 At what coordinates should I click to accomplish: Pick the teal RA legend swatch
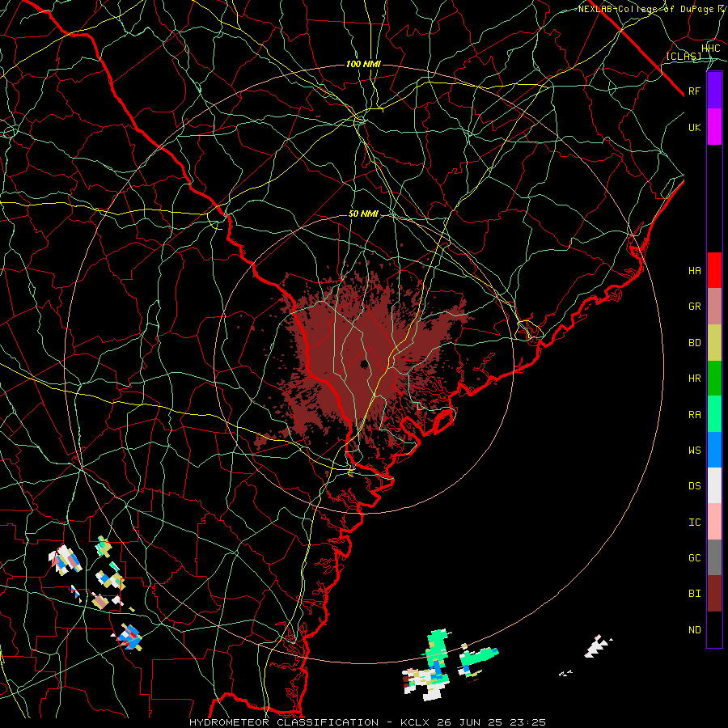714,414
